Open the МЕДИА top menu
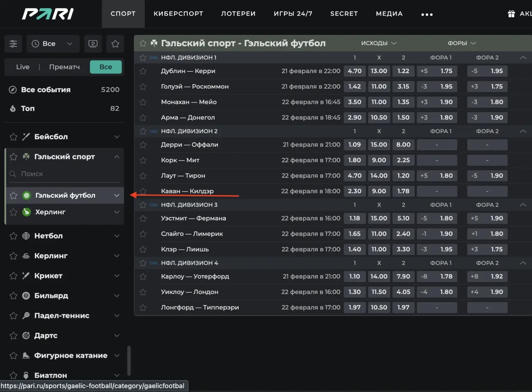This screenshot has height=392, width=532. click(x=389, y=14)
